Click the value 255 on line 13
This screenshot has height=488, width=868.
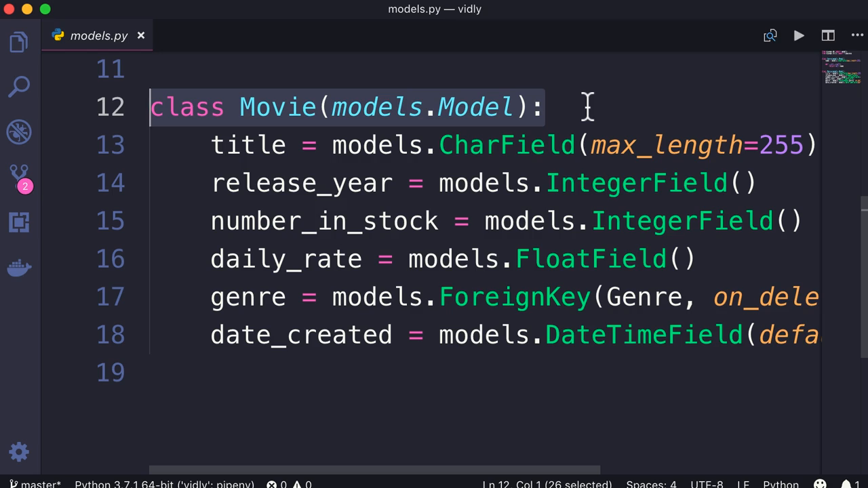[781, 145]
